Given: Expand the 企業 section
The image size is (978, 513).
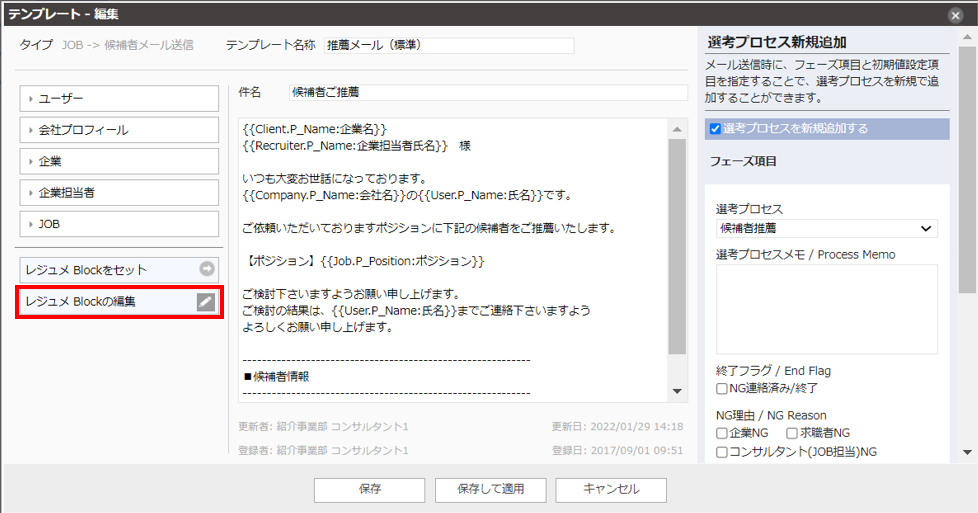Looking at the screenshot, I should [x=119, y=161].
